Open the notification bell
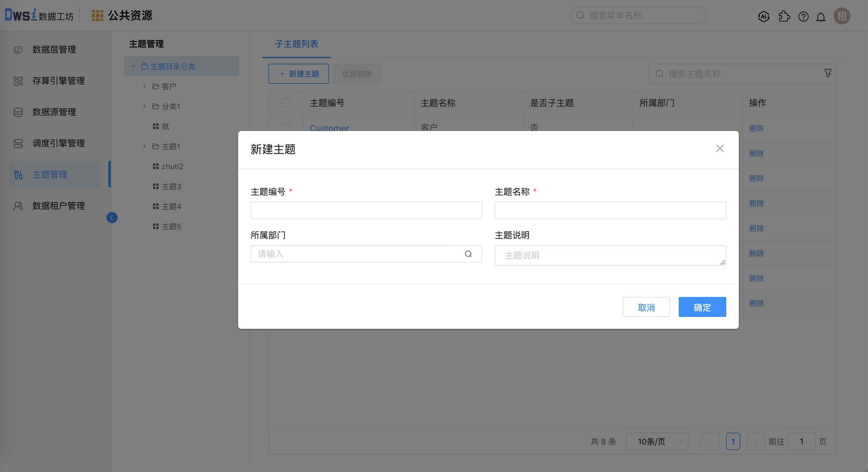 (821, 16)
